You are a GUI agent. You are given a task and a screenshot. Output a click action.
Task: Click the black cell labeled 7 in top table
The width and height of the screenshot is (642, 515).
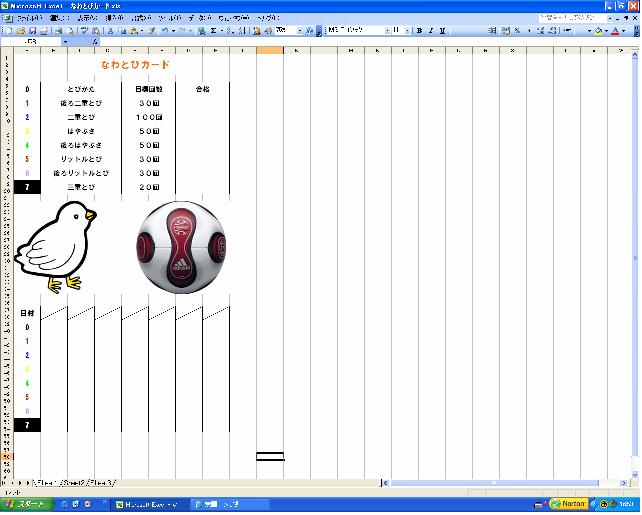pos(27,188)
